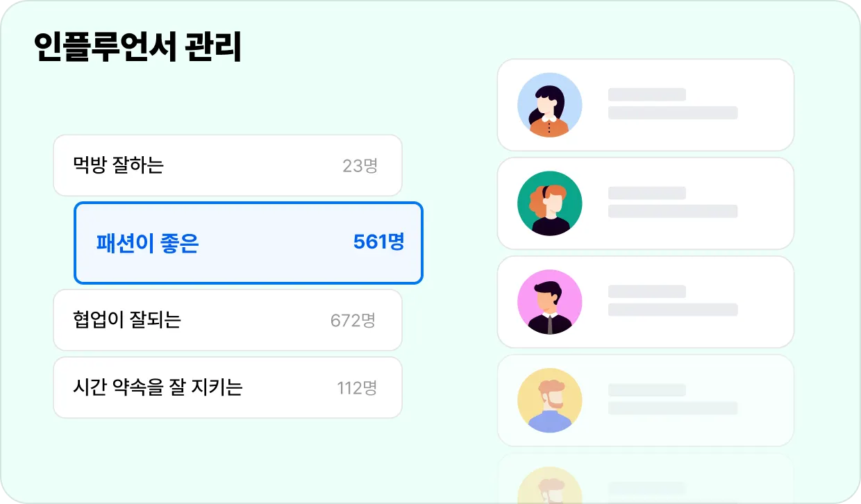Click the faded avatar in the bottommost card
Image resolution: width=861 pixels, height=504 pixels.
coord(550,485)
